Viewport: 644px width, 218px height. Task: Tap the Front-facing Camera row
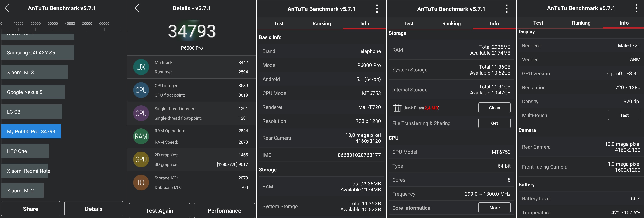[x=581, y=167]
